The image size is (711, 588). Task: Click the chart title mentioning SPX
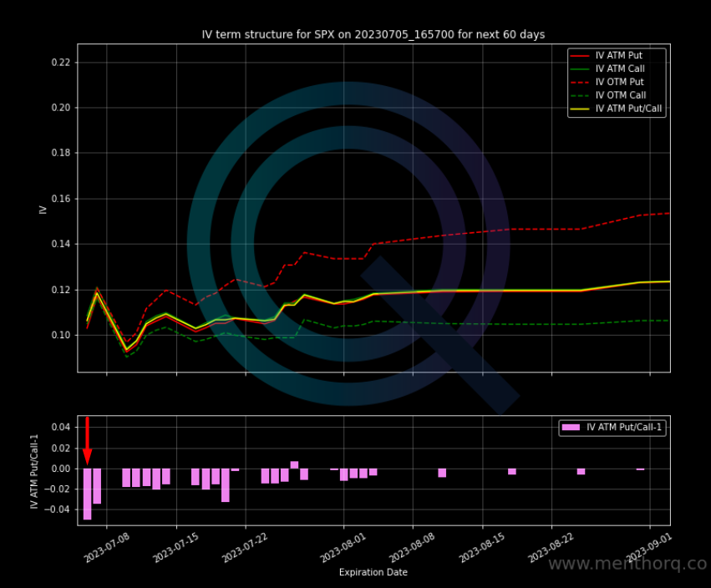click(373, 34)
